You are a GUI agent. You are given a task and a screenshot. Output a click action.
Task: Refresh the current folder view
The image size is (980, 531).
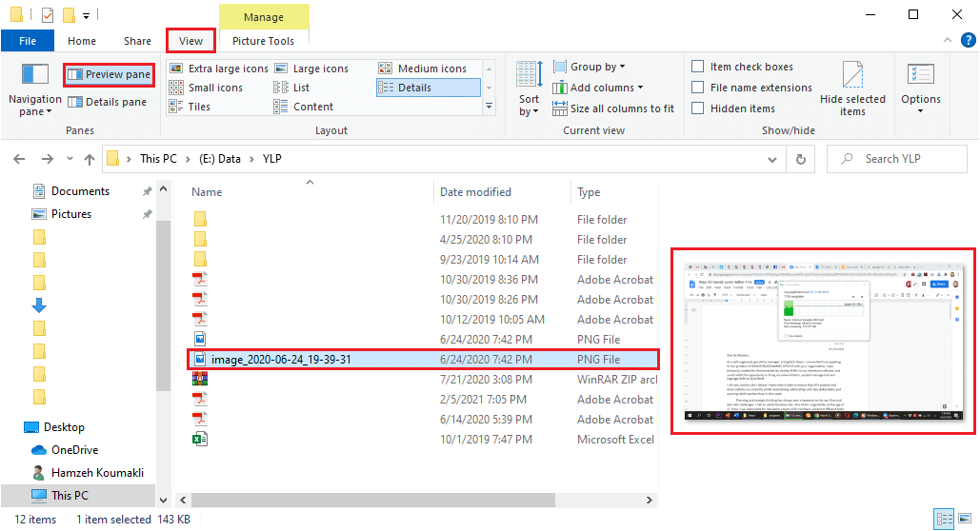click(801, 159)
